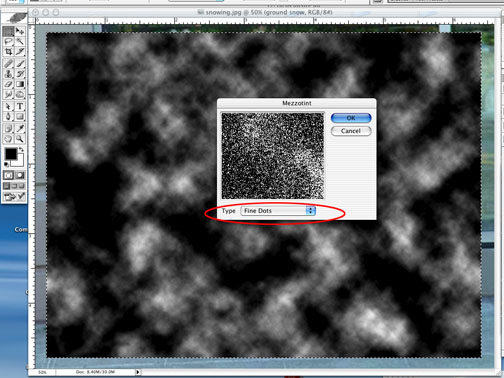The height and width of the screenshot is (378, 504).
Task: Click the Mezzotint preview thumbnail
Action: point(273,156)
